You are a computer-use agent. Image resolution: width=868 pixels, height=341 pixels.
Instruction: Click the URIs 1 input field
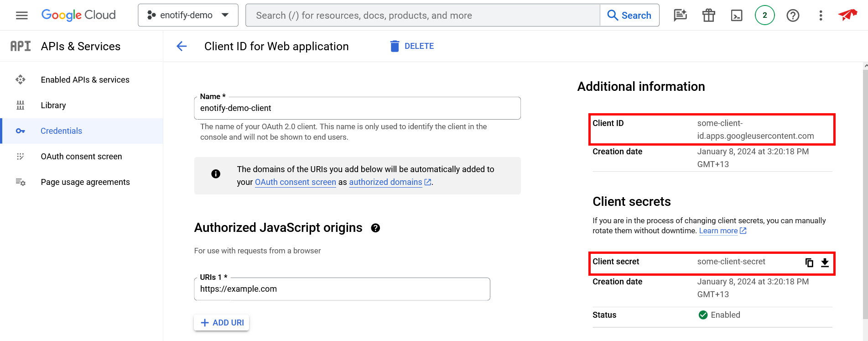click(342, 289)
